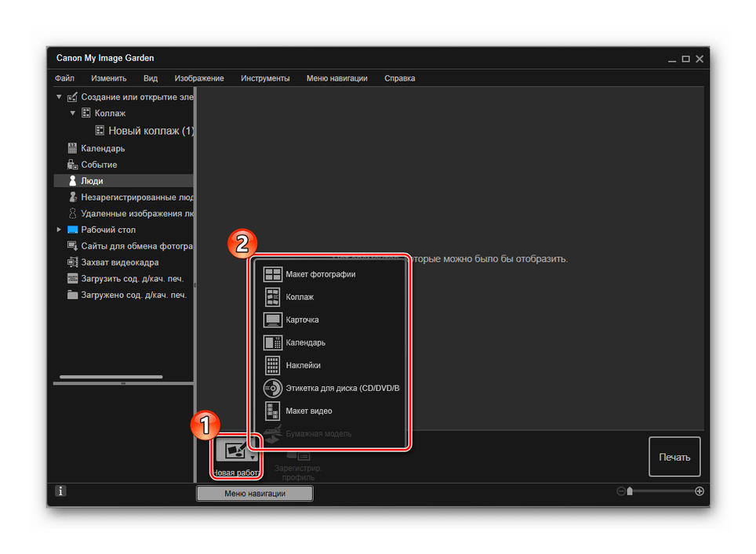Select the Календарь icon in popup menu
The image size is (756, 554).
point(272,342)
